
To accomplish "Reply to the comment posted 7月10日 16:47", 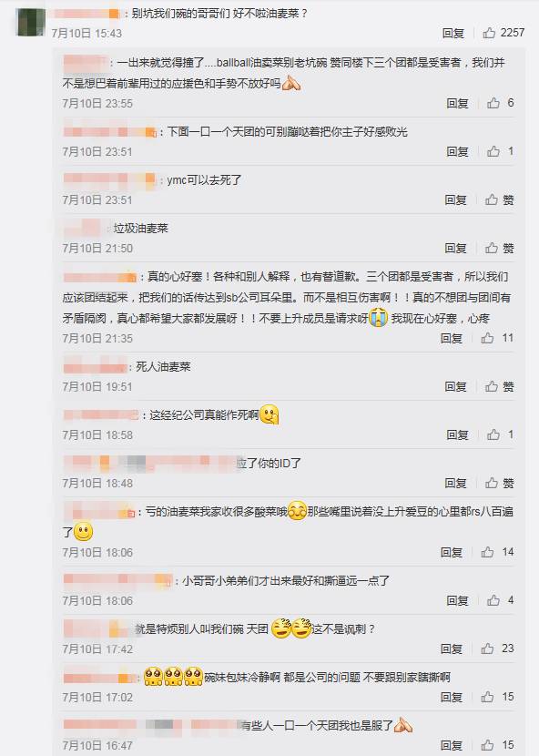I will pyautogui.click(x=452, y=745).
